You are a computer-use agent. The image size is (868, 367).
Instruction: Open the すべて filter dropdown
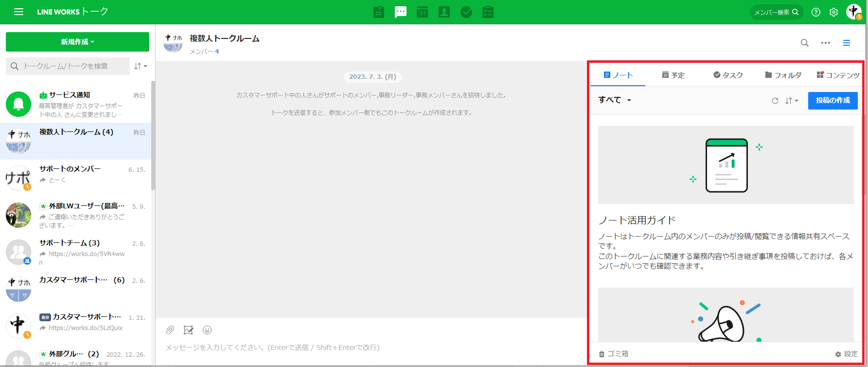point(615,100)
